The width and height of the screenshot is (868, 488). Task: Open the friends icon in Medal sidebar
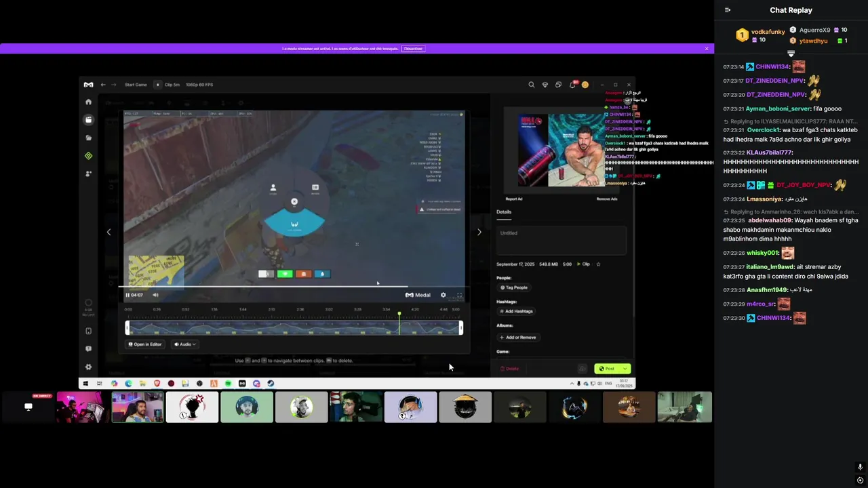[x=88, y=174]
